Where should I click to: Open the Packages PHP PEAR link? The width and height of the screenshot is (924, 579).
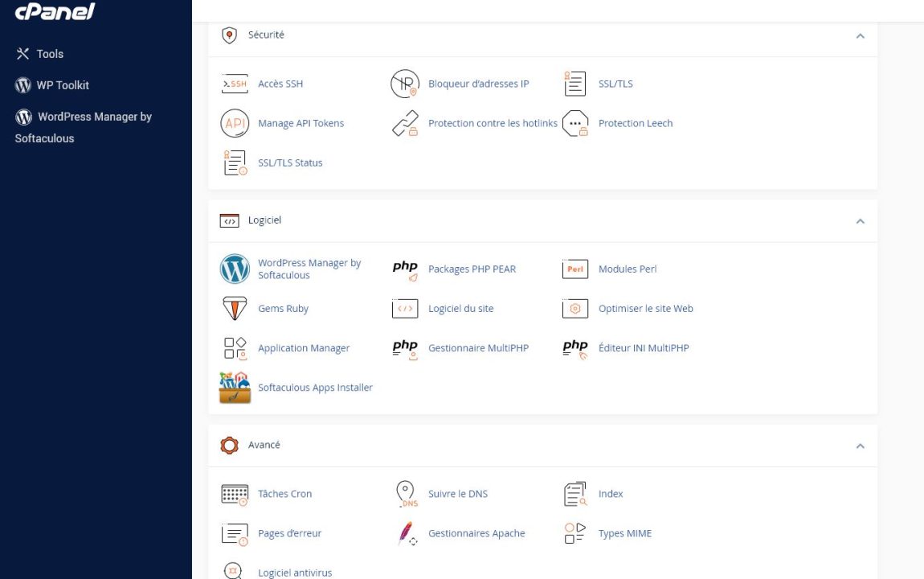click(x=472, y=269)
